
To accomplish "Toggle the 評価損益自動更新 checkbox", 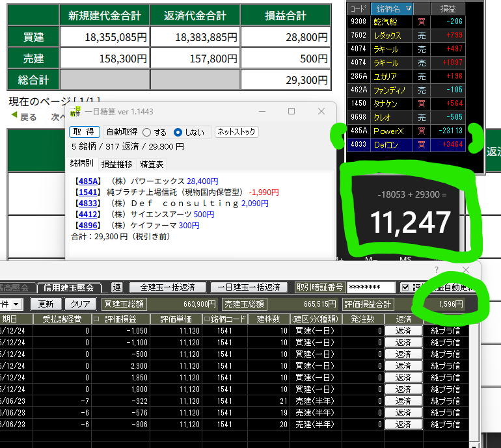I will click(x=406, y=287).
